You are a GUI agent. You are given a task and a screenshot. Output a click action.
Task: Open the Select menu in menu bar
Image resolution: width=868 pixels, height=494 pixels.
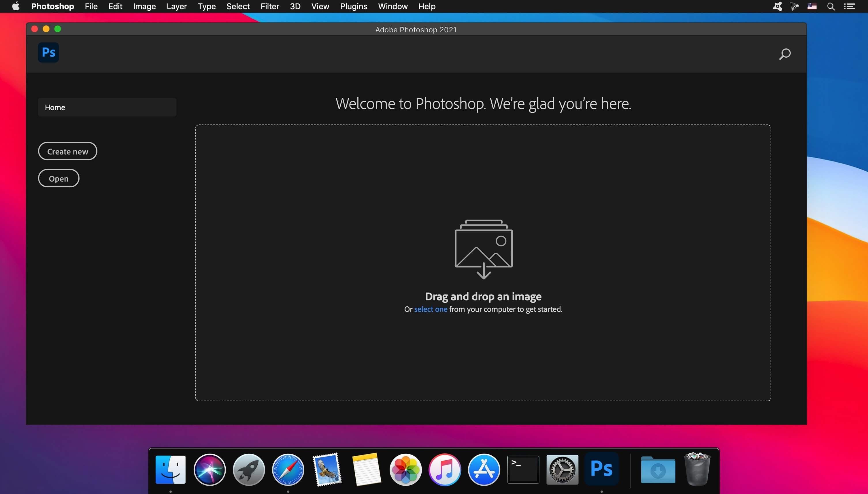tap(238, 6)
